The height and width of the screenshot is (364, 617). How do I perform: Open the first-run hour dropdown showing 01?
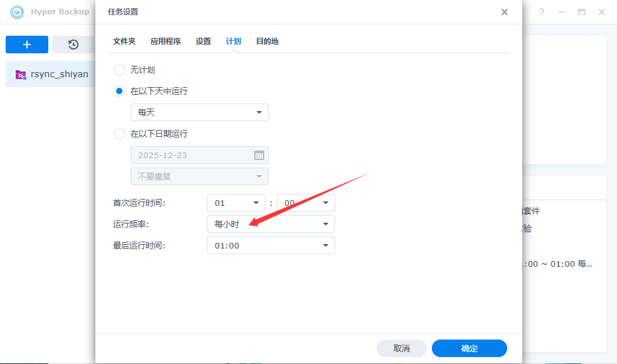236,203
